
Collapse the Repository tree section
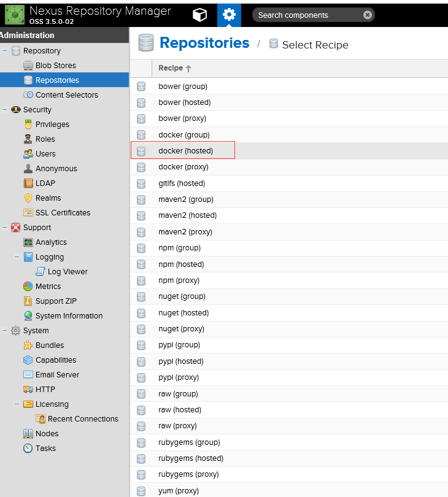5,51
